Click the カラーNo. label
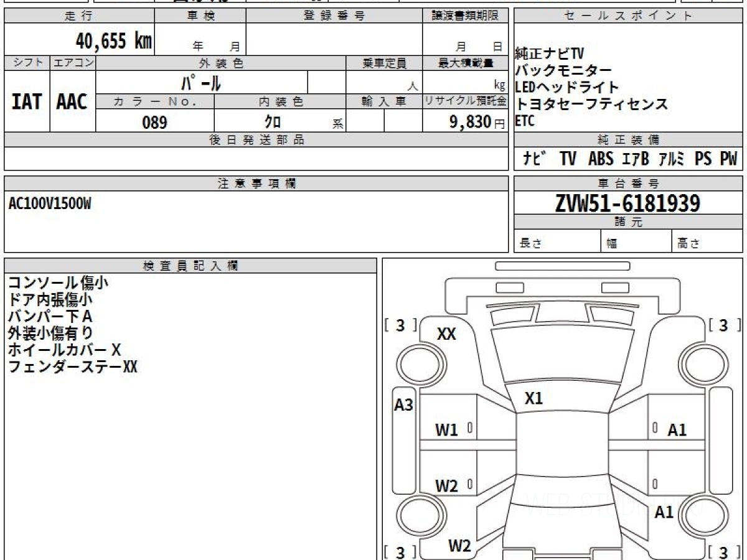 tap(155, 101)
